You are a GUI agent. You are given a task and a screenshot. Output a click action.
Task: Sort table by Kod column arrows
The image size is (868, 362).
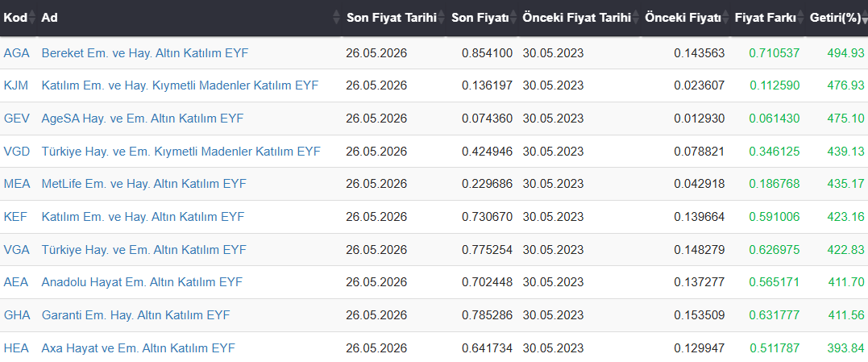pos(32,18)
